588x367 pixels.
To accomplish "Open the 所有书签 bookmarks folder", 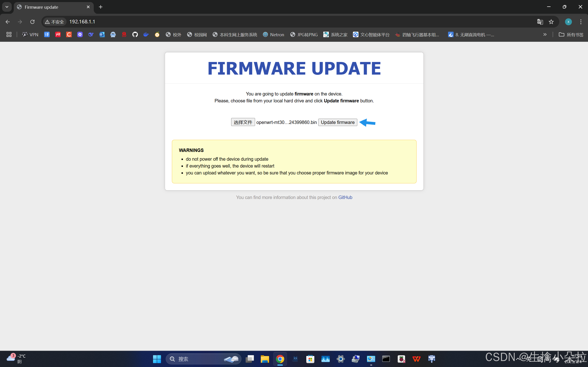I will click(x=571, y=34).
